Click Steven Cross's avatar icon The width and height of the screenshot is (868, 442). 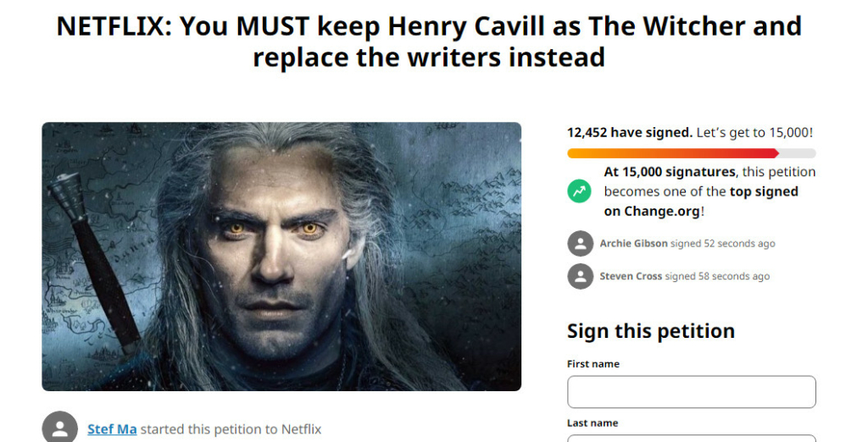click(580, 276)
